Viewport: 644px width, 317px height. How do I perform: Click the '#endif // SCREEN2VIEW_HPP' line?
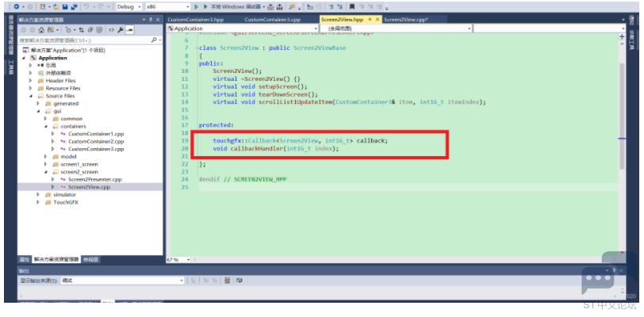coord(243,179)
